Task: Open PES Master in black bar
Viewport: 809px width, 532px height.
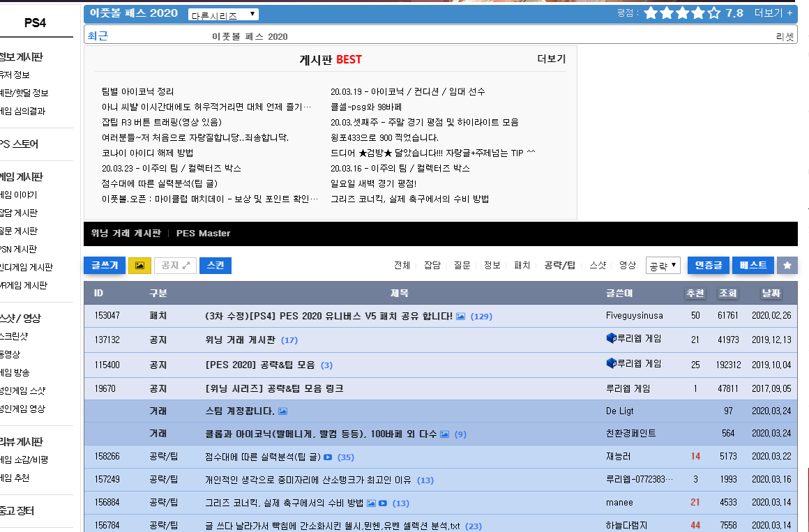Action: (203, 234)
